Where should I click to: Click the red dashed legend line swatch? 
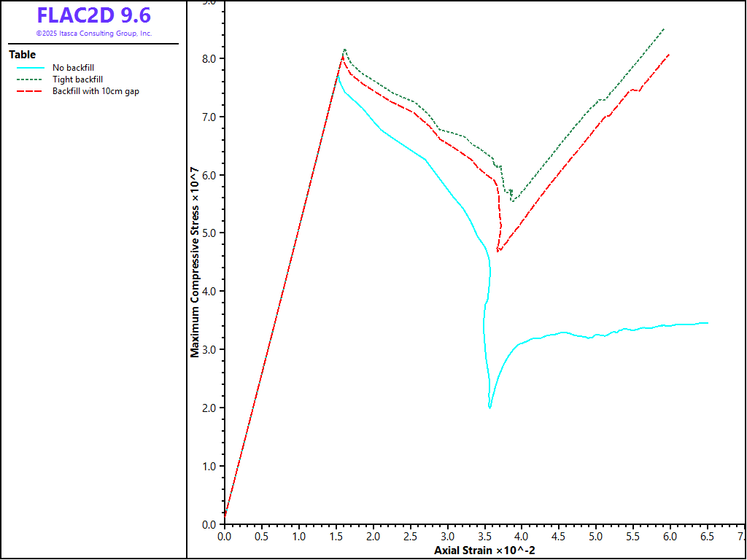point(31,91)
